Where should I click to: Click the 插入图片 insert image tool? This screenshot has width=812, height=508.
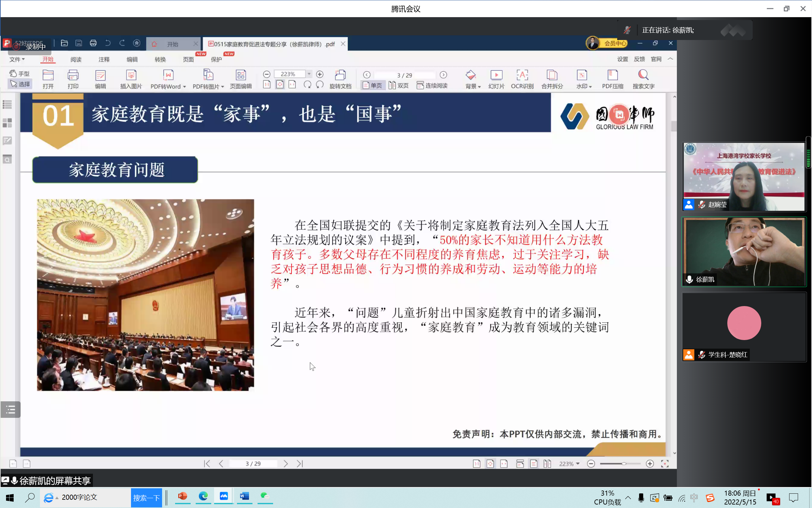coord(131,79)
